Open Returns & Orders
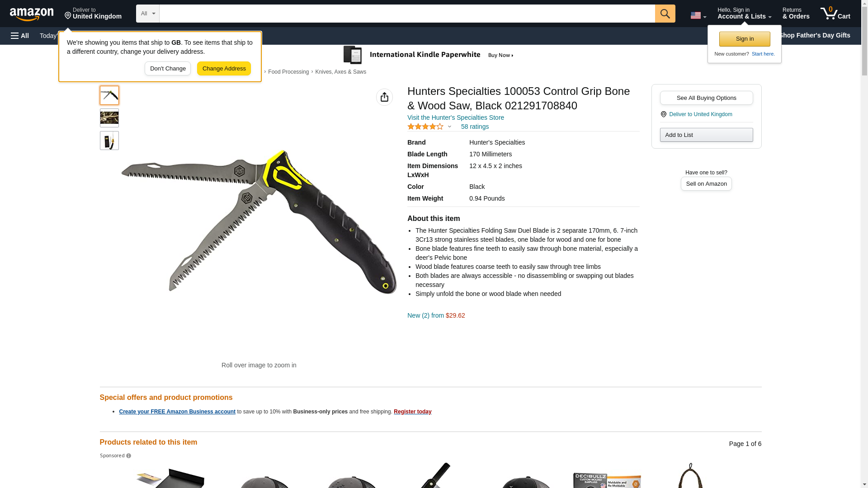868x488 pixels. coord(796,14)
